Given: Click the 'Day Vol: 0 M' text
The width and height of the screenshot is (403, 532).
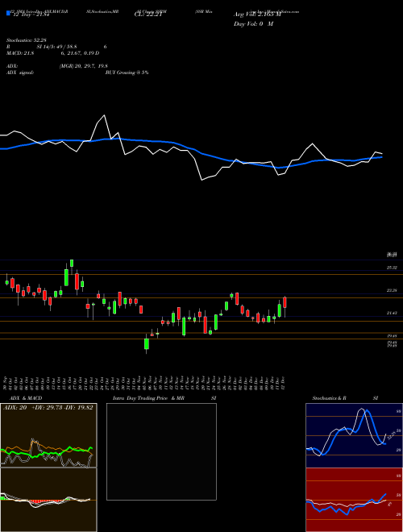Looking at the screenshot, I should [253, 24].
